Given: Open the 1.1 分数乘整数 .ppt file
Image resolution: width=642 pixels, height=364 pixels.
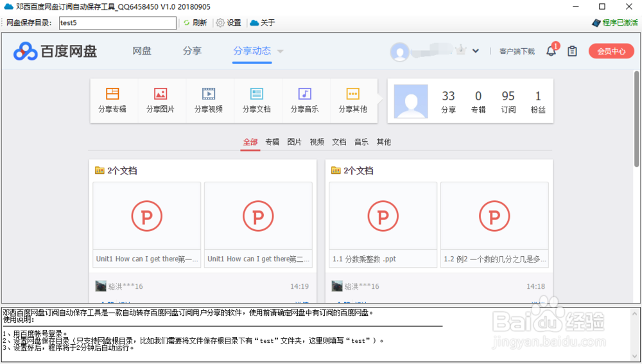Looking at the screenshot, I should (x=383, y=225).
